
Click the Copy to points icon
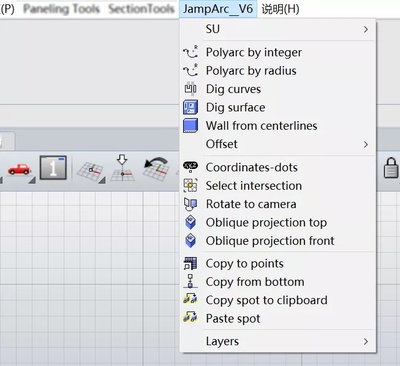tap(191, 263)
